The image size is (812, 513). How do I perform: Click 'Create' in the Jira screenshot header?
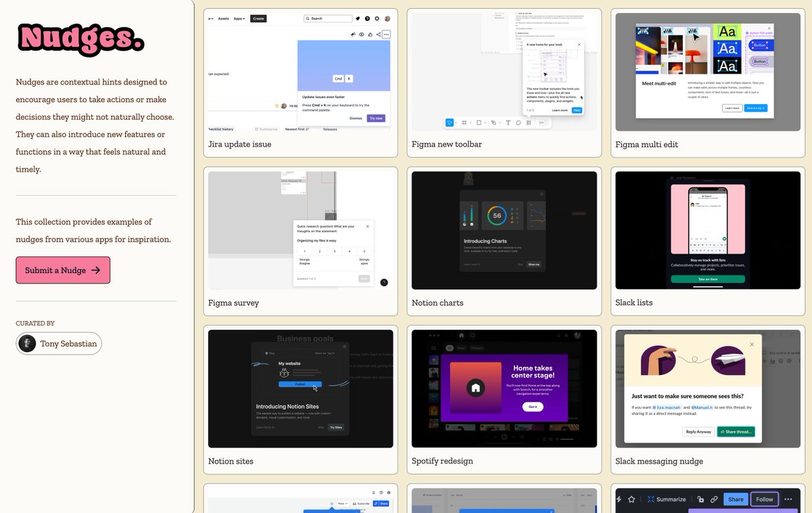click(x=258, y=19)
